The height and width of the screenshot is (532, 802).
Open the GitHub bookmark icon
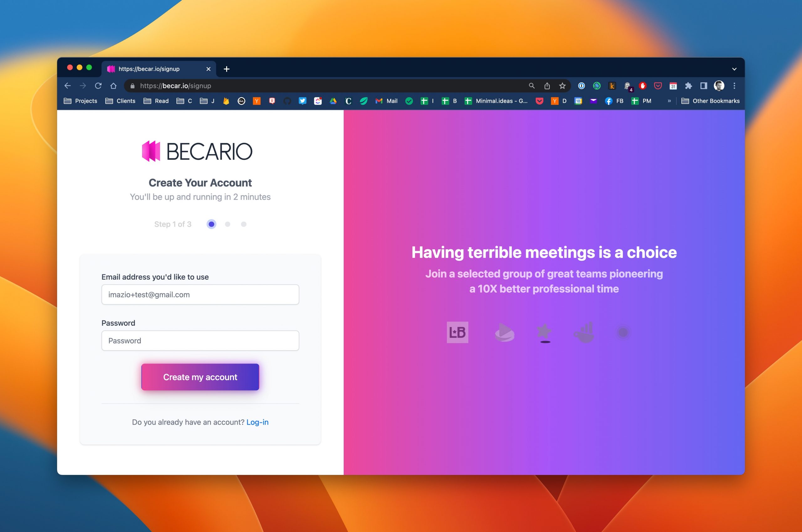[x=287, y=101]
